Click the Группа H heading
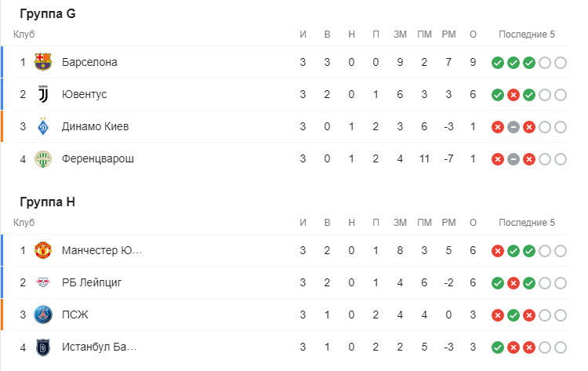This screenshot has height=371, width=588. point(48,202)
